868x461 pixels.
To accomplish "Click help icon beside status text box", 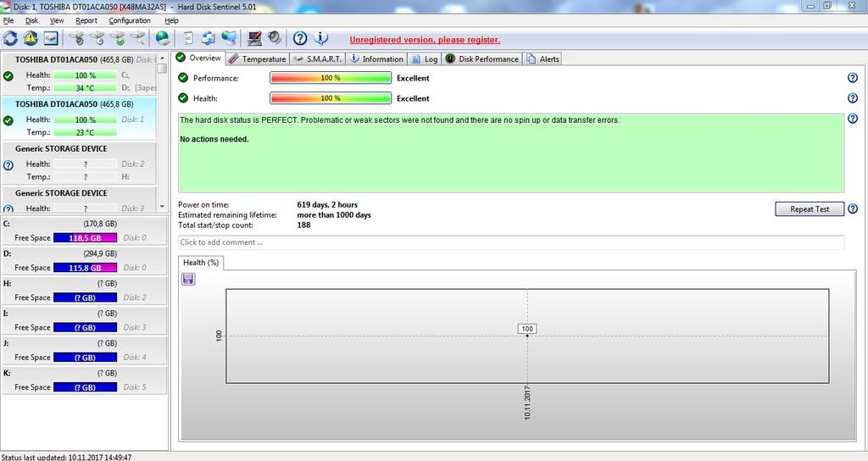I will (x=853, y=119).
